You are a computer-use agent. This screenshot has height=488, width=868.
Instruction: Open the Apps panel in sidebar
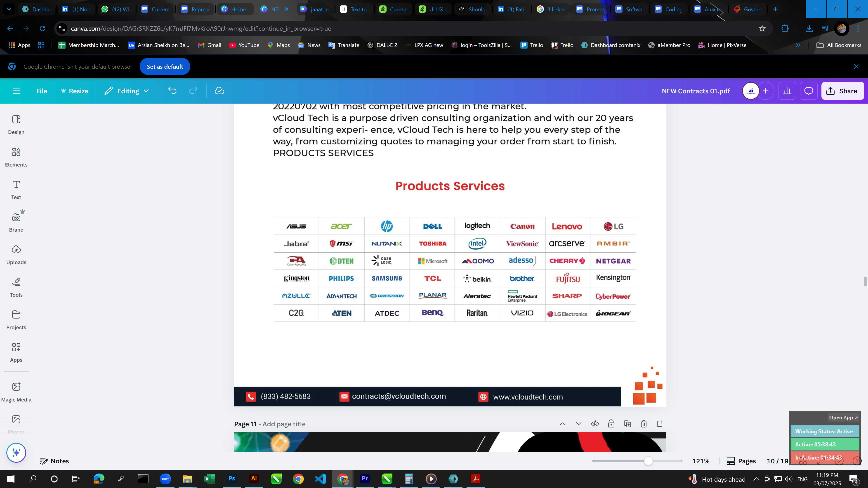[x=16, y=353]
